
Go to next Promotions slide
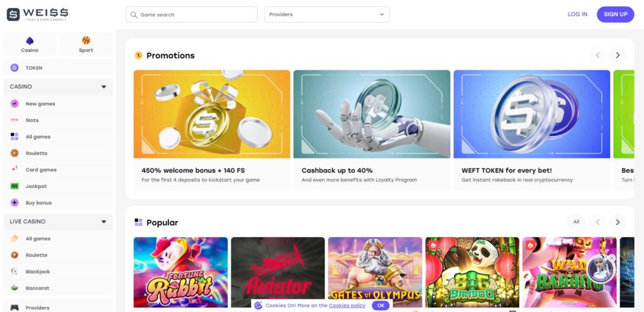618,55
